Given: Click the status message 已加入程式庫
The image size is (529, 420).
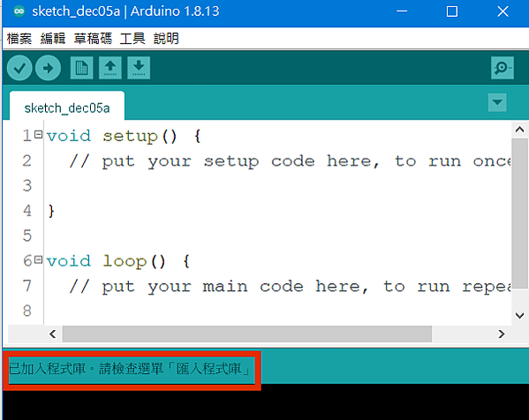Looking at the screenshot, I should pos(47,369).
